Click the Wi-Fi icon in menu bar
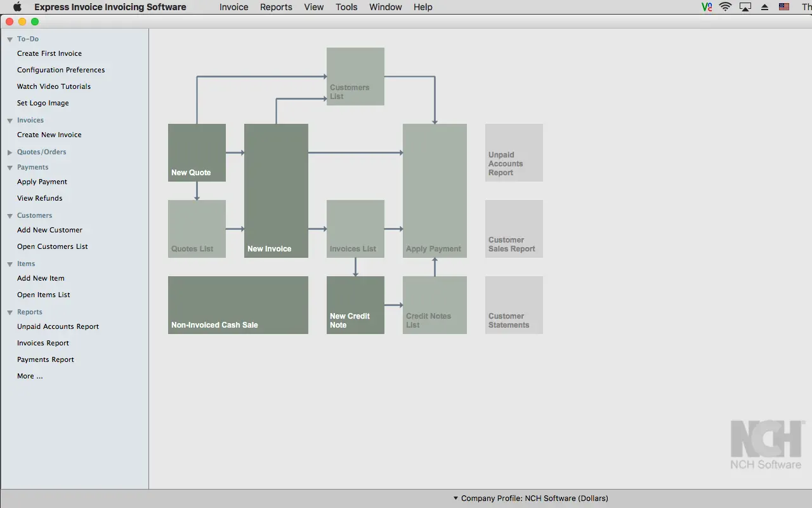Screen dimensions: 812x508 (x=726, y=7)
